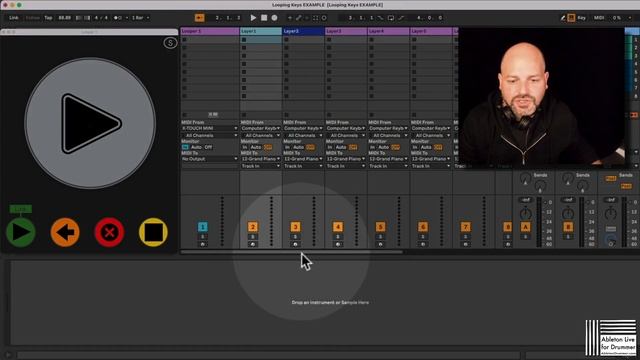Select the Layer3 track header
640x360 pixels.
pos(346,31)
